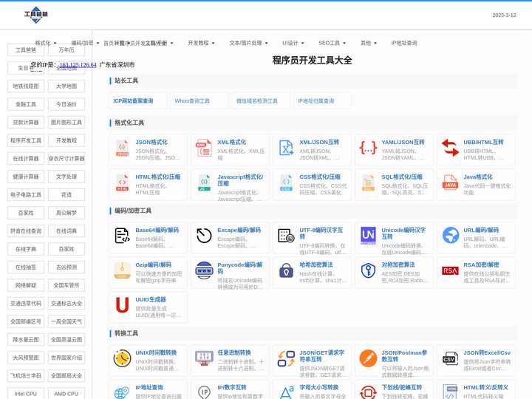Select 世界国家介绍 in the sidebar
Image resolution: width=532 pixels, height=399 pixels.
click(x=66, y=358)
